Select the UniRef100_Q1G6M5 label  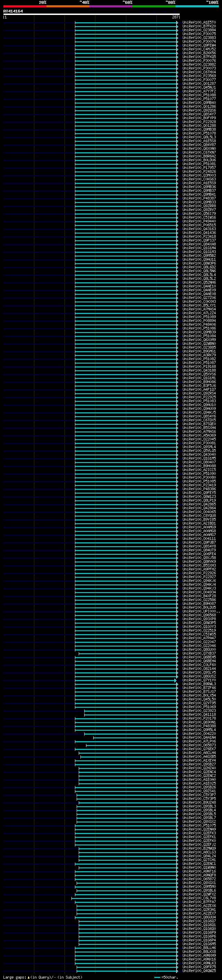tap(199, 944)
